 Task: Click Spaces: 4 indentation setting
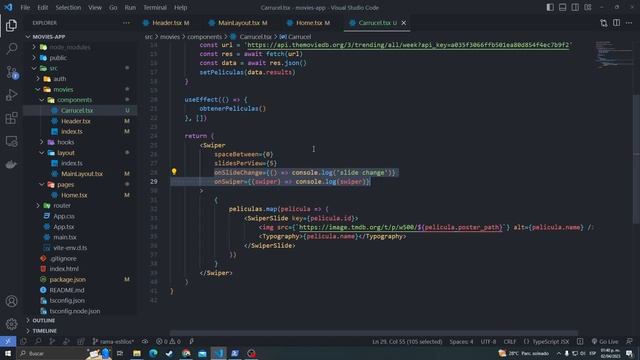click(461, 341)
